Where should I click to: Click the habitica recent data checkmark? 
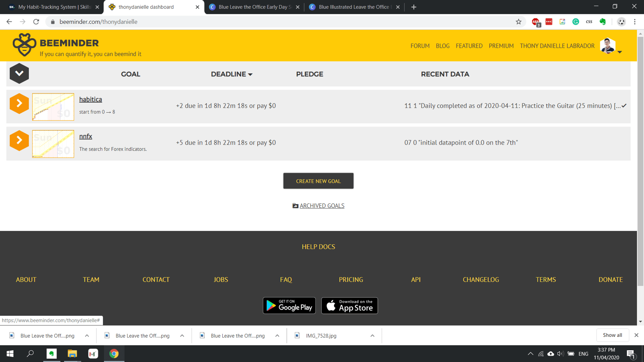click(624, 106)
